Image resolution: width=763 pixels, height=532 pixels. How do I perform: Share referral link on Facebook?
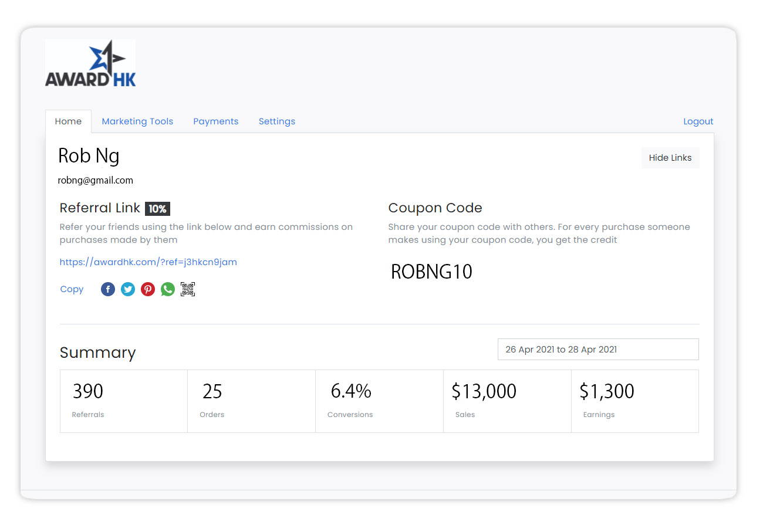(108, 289)
